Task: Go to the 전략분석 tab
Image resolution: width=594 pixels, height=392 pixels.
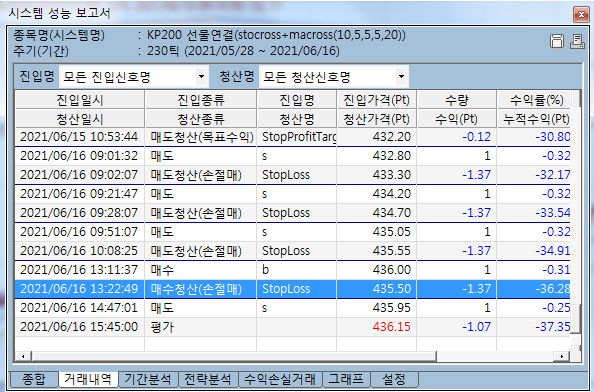Action: (x=208, y=379)
